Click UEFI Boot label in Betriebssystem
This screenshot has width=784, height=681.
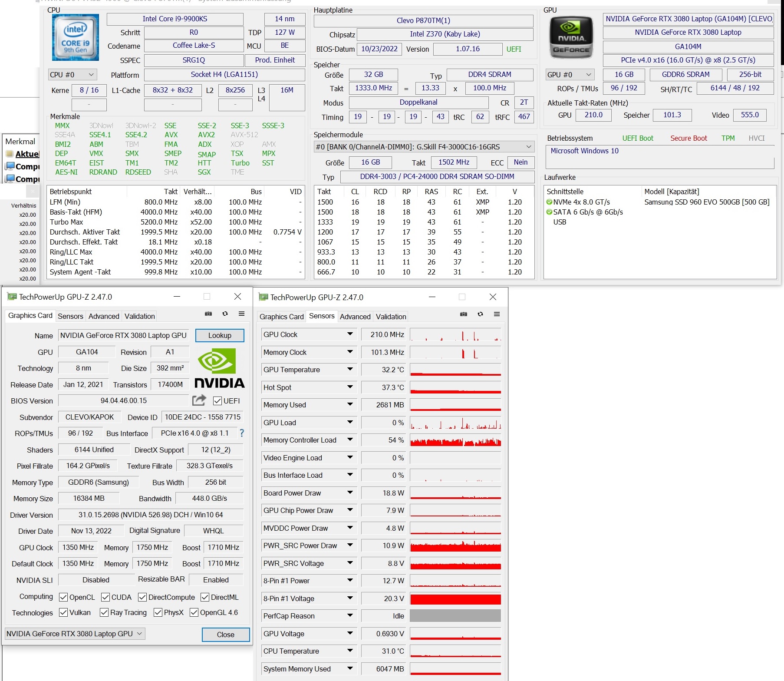tap(638, 138)
